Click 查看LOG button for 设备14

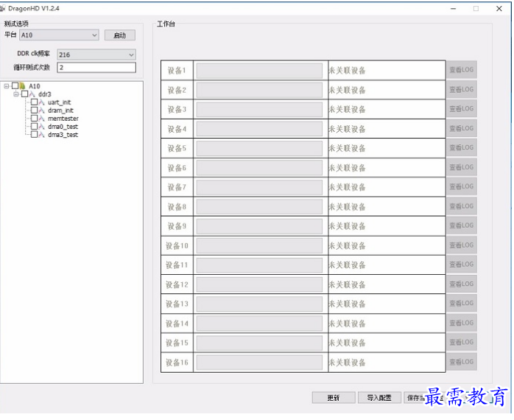(x=462, y=323)
